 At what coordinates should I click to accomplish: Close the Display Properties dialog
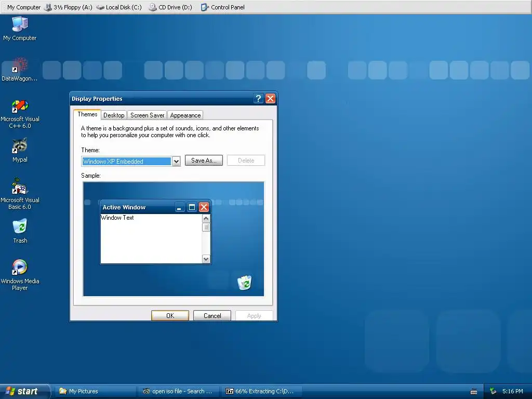click(270, 98)
